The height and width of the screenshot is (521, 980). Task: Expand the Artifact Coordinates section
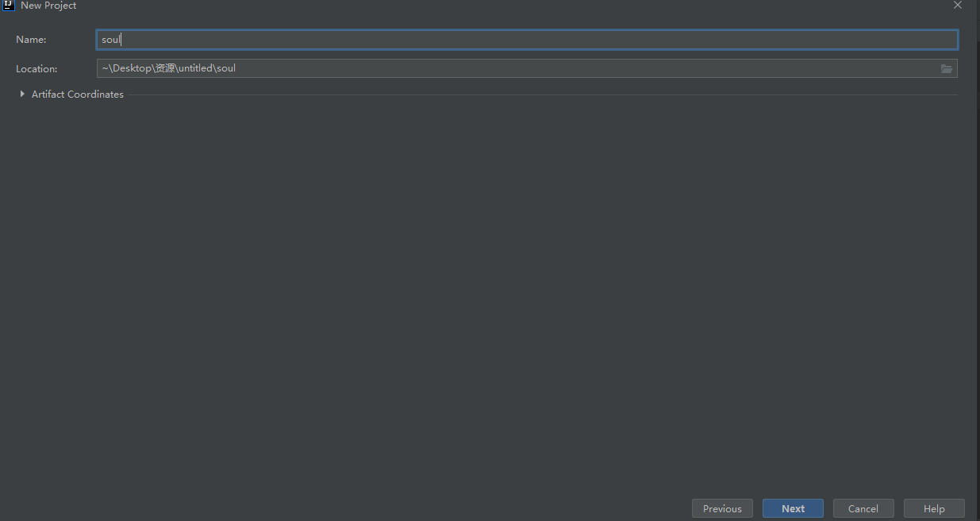[22, 94]
